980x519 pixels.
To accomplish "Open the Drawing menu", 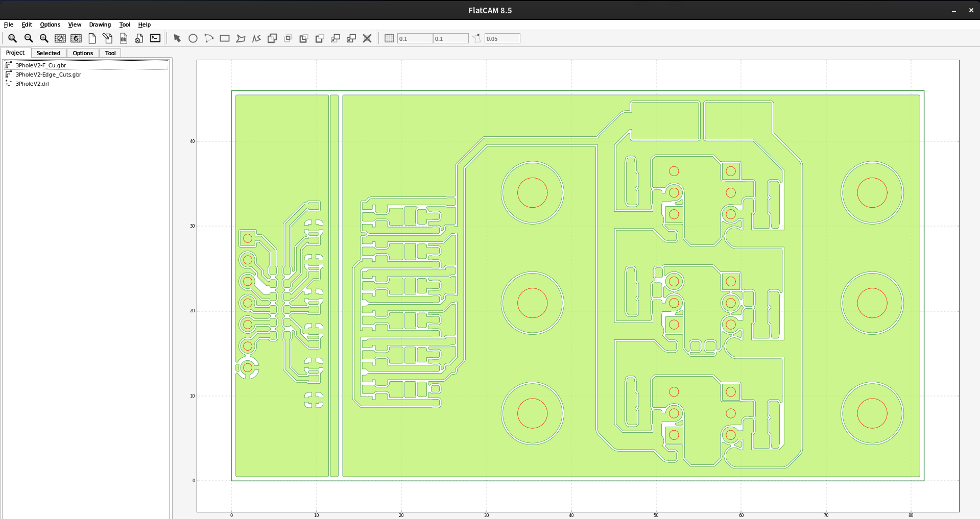I will (100, 24).
